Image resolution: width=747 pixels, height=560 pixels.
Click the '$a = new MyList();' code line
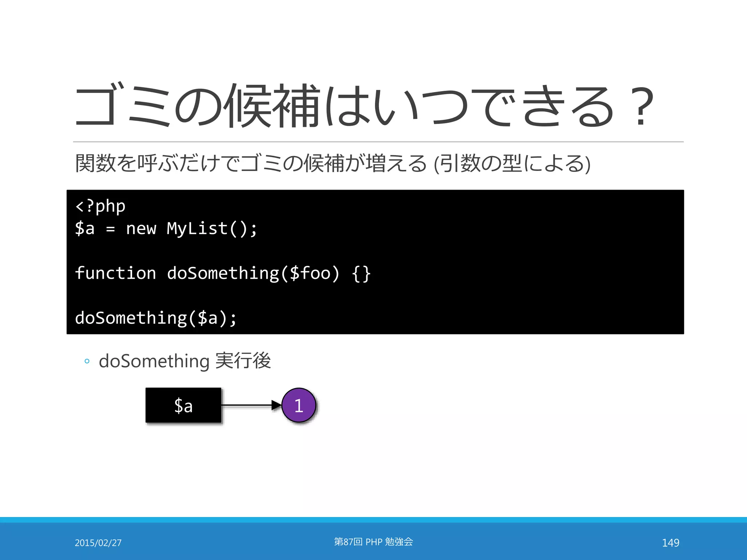pos(166,229)
